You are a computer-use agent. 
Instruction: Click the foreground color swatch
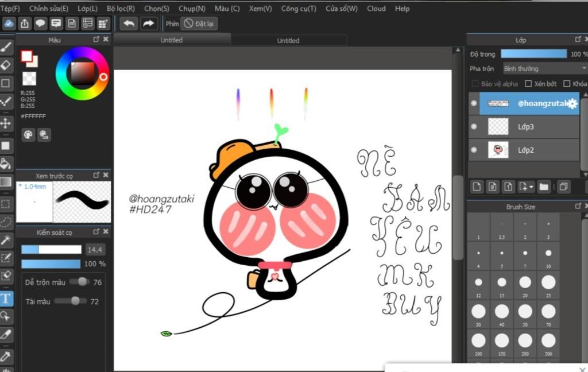pyautogui.click(x=26, y=56)
